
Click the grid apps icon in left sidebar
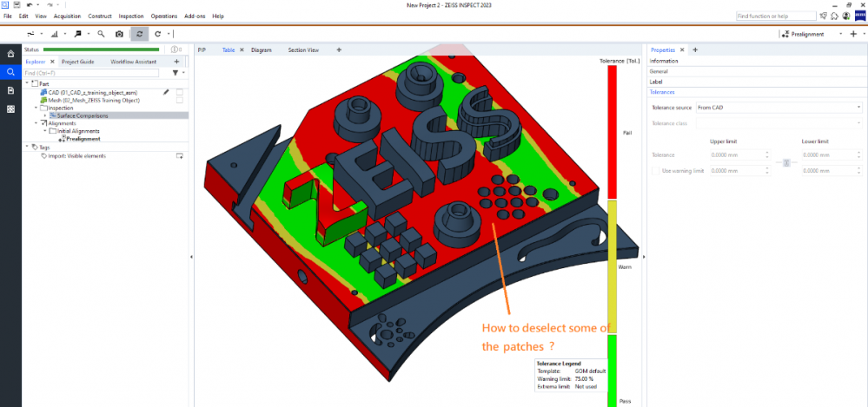(10, 109)
